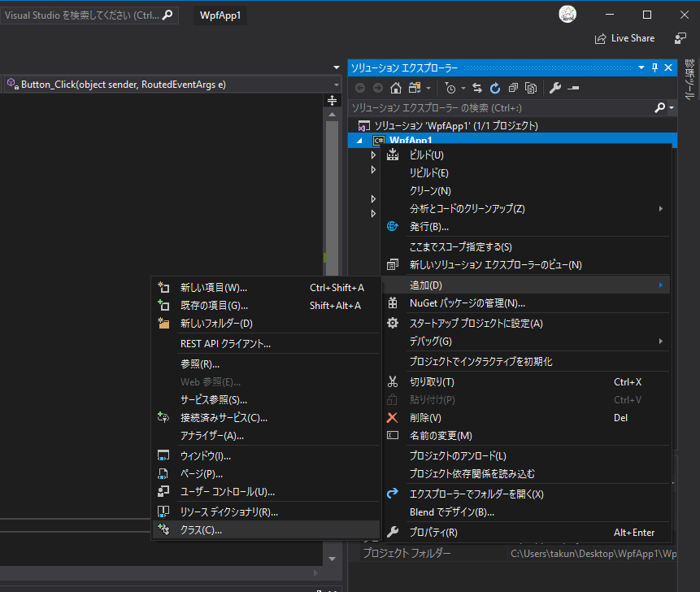Choose エクスプローラーでフォルダーを開く(X)
Image resolution: width=700 pixels, height=592 pixels.
tap(525, 494)
